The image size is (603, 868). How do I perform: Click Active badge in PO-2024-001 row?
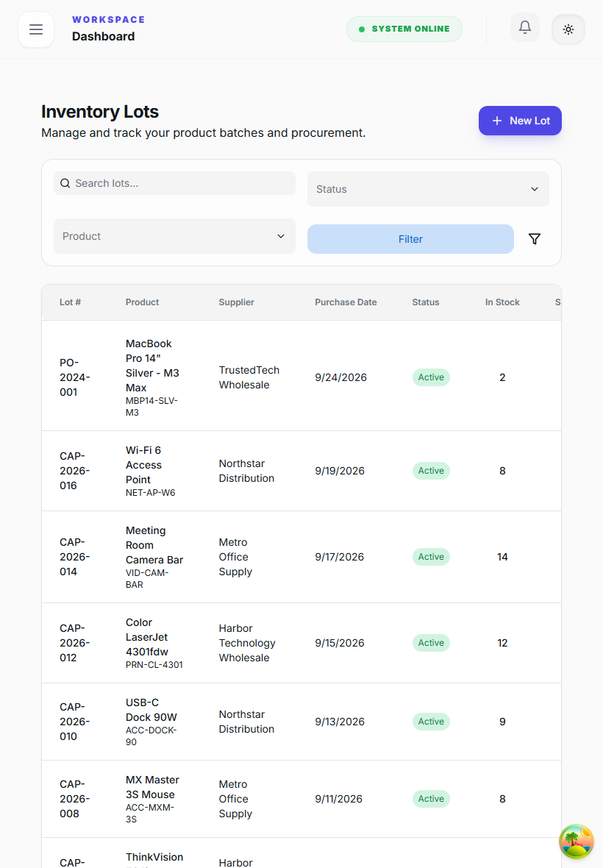tap(431, 377)
